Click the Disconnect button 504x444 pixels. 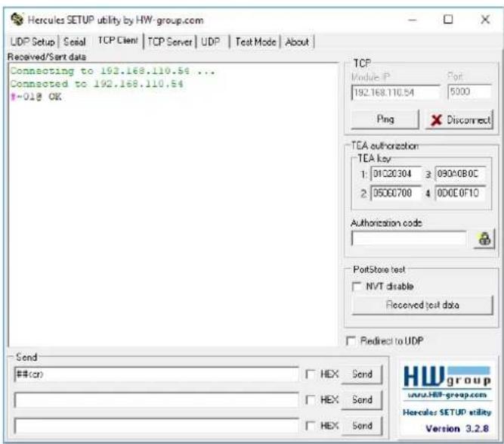[459, 120]
